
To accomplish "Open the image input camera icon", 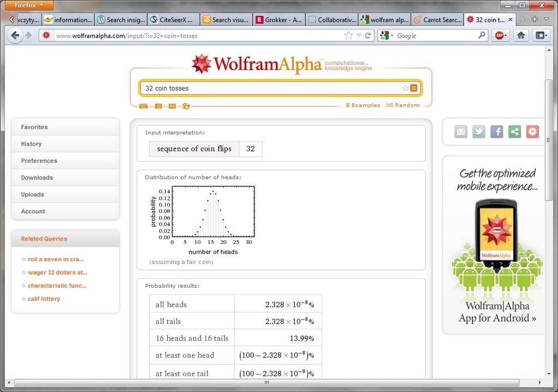I will (x=159, y=106).
